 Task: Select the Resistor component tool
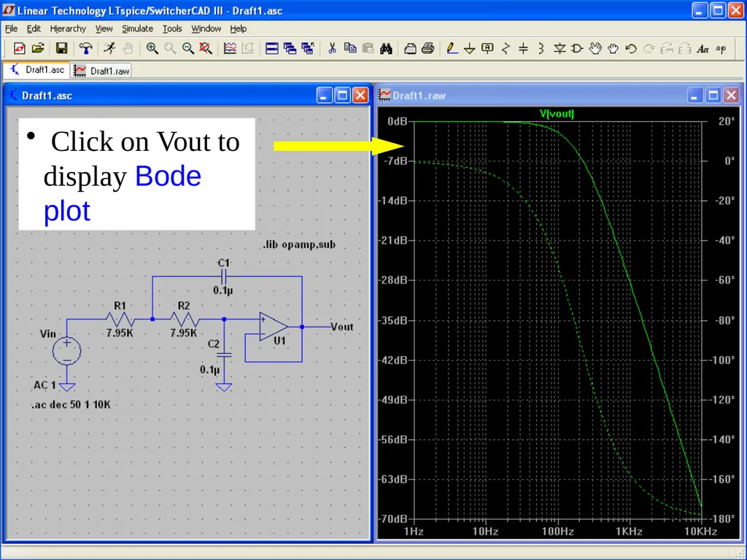pos(506,48)
